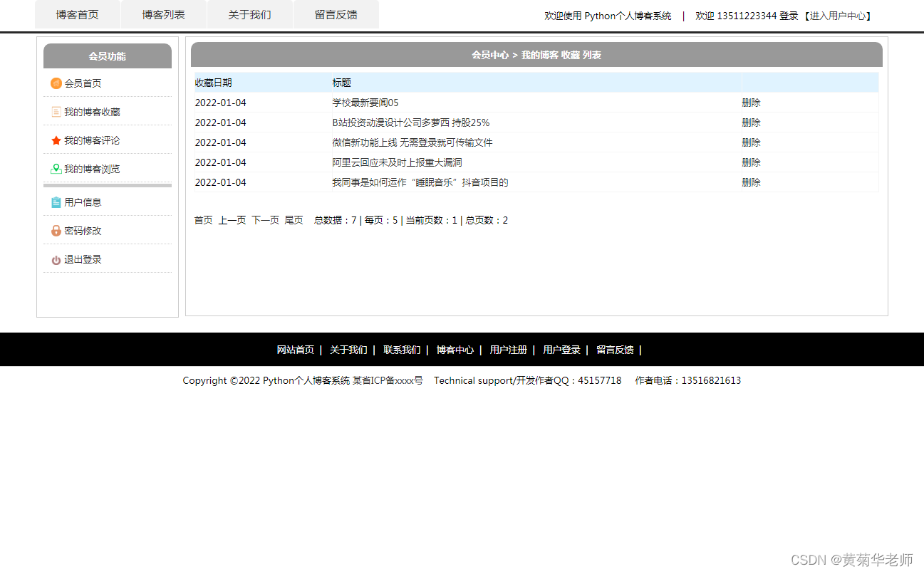Jump to the last page using 尾页
924x574 pixels.
[294, 220]
